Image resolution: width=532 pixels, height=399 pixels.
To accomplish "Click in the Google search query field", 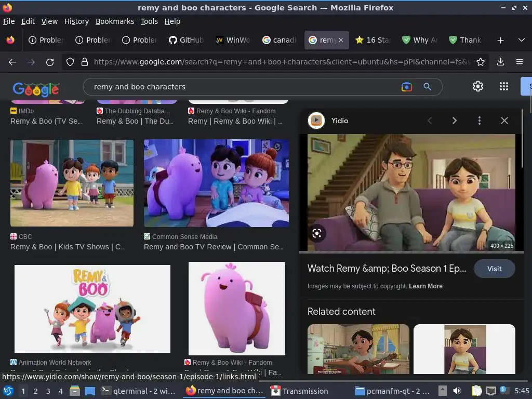I will click(x=241, y=87).
